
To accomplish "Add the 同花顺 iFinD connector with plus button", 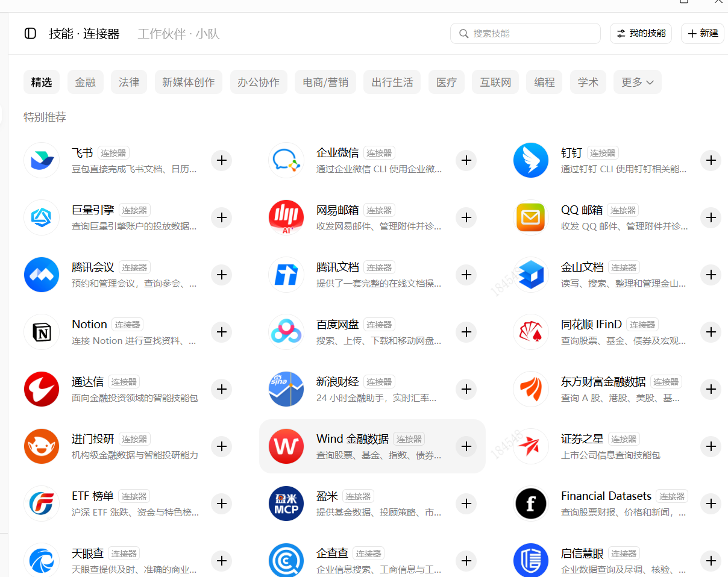I will tap(711, 332).
